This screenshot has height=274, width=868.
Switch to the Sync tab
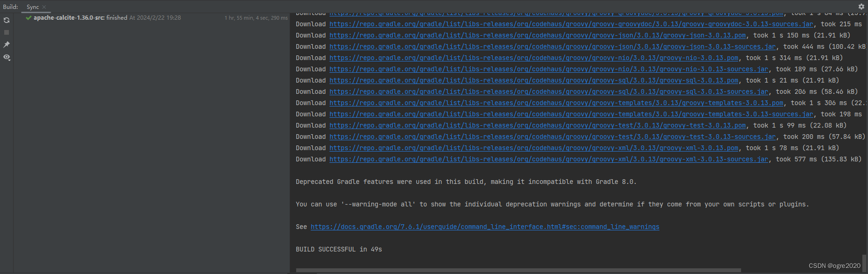click(32, 7)
